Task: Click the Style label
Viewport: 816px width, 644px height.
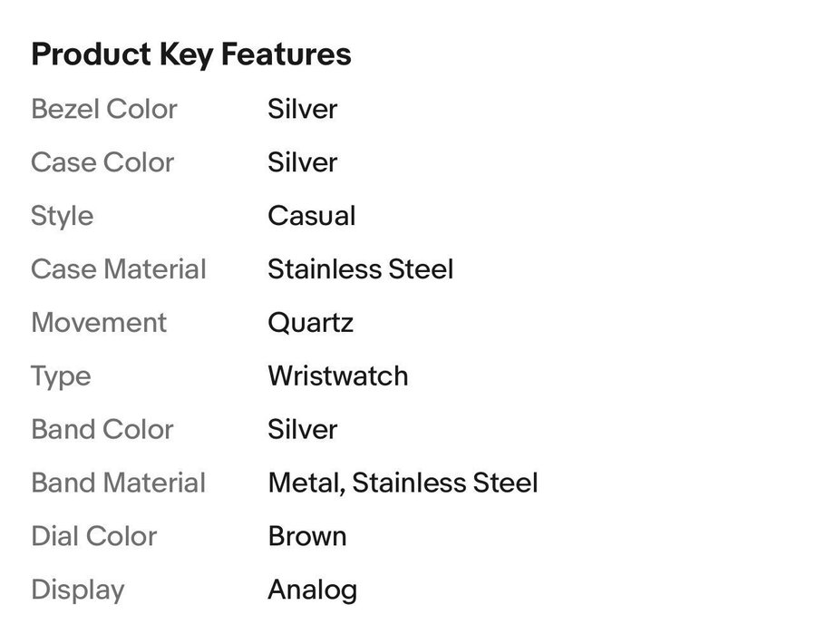Action: tap(62, 216)
